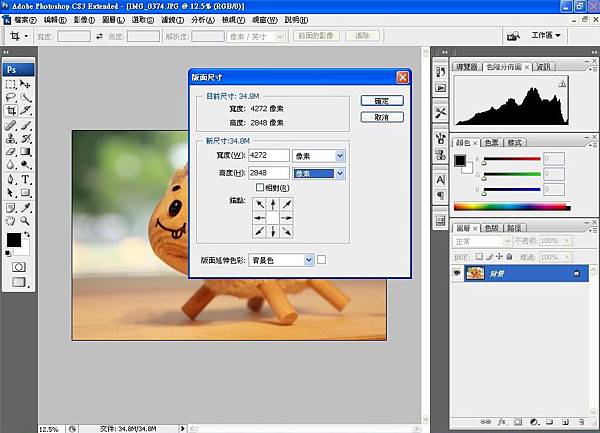Open the History panel from the collapsed dock

tap(441, 72)
